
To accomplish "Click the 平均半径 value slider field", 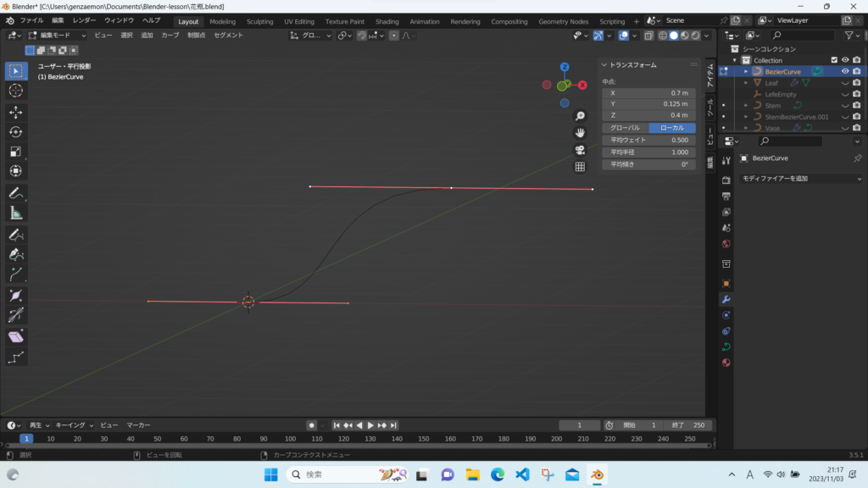I will [648, 152].
